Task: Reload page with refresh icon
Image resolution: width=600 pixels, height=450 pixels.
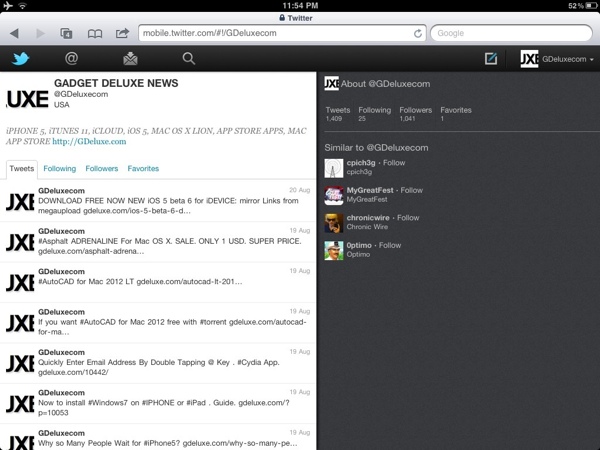Action: click(418, 34)
